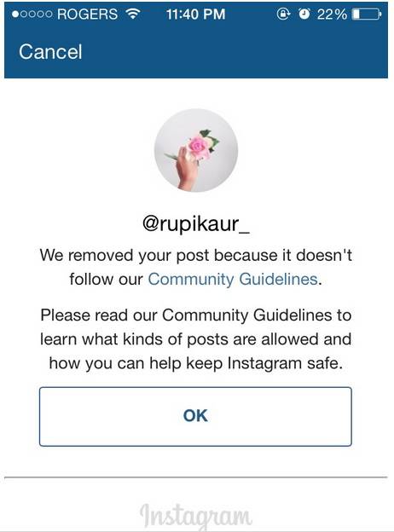Tap the horizontal divider above the Instagram logo
This screenshot has width=394, height=532.
coord(196,477)
